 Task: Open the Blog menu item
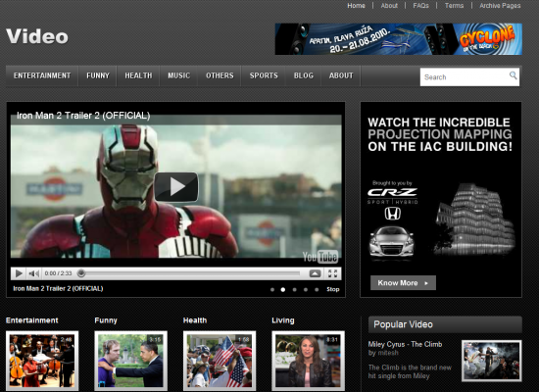pos(304,75)
